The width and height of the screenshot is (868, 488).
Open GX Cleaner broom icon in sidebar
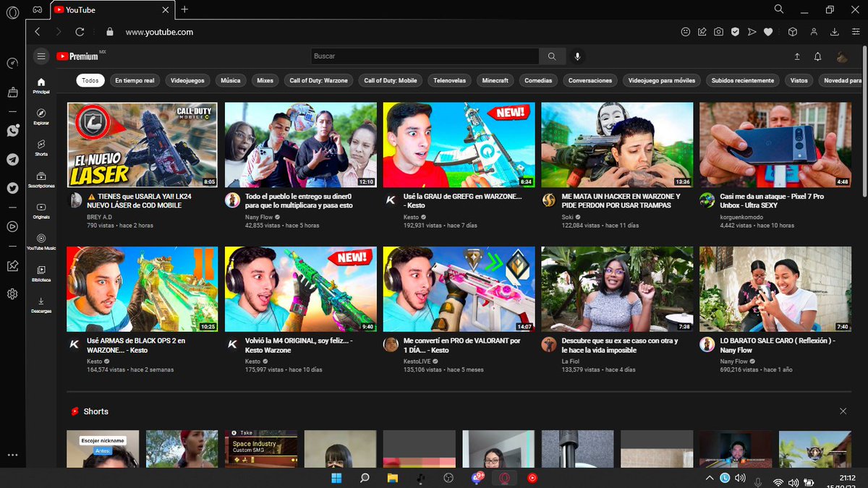pyautogui.click(x=12, y=93)
